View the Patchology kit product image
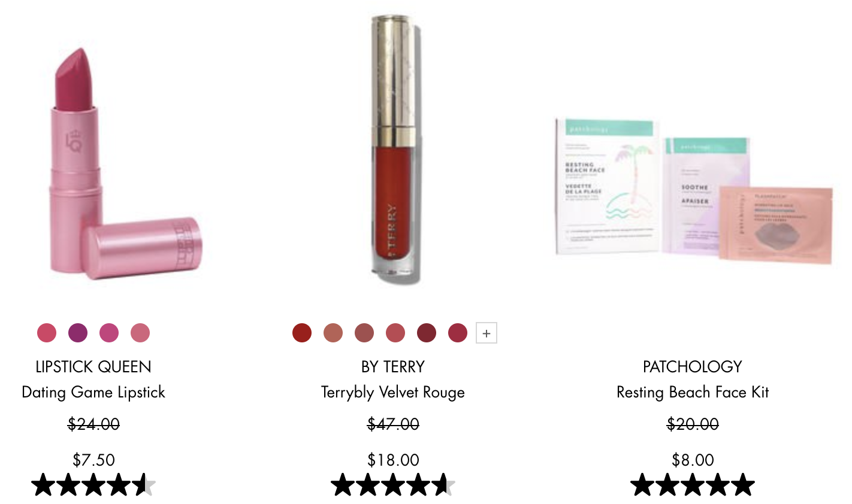 click(x=693, y=190)
